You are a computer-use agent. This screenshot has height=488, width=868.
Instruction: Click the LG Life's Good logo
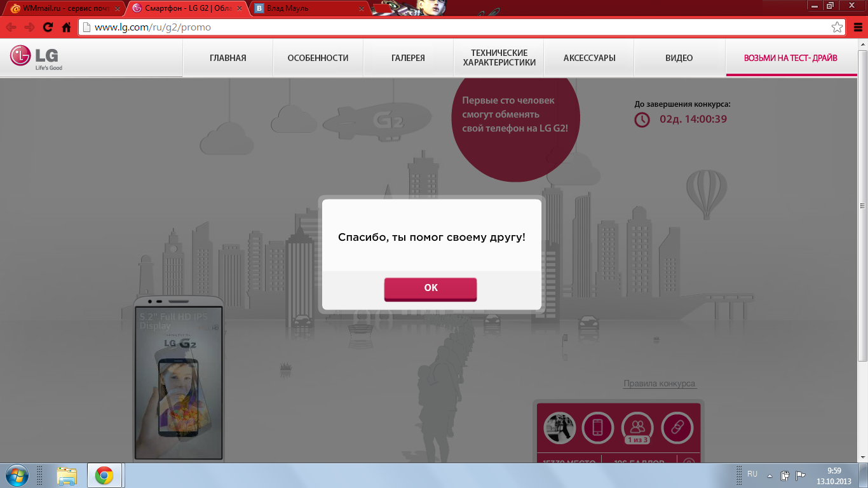coord(36,57)
